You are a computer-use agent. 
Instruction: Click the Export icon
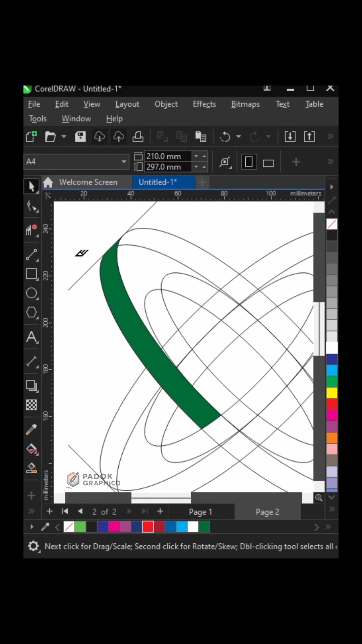pos(309,137)
